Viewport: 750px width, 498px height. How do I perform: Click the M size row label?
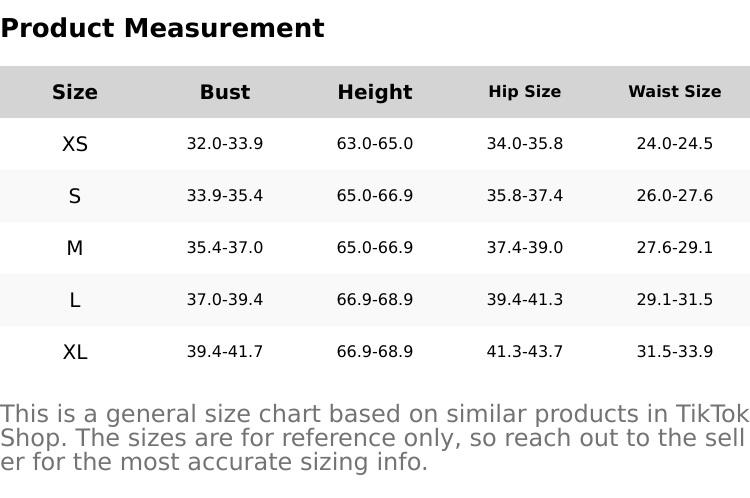(75, 248)
